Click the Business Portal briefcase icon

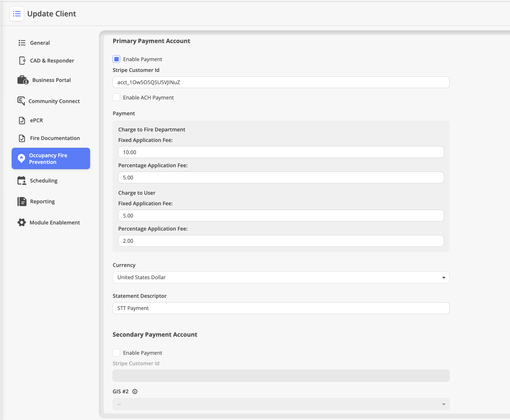pyautogui.click(x=23, y=80)
